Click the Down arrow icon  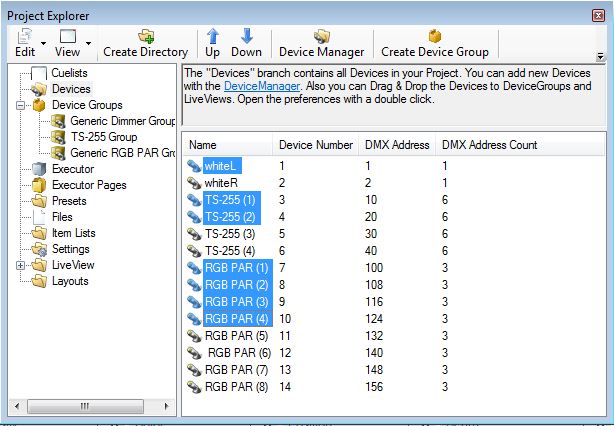246,36
